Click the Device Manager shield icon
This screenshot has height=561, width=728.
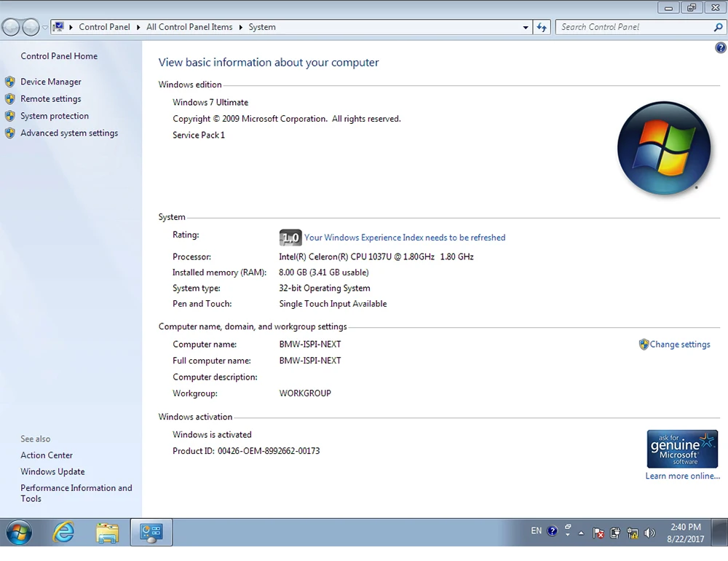[x=10, y=82]
